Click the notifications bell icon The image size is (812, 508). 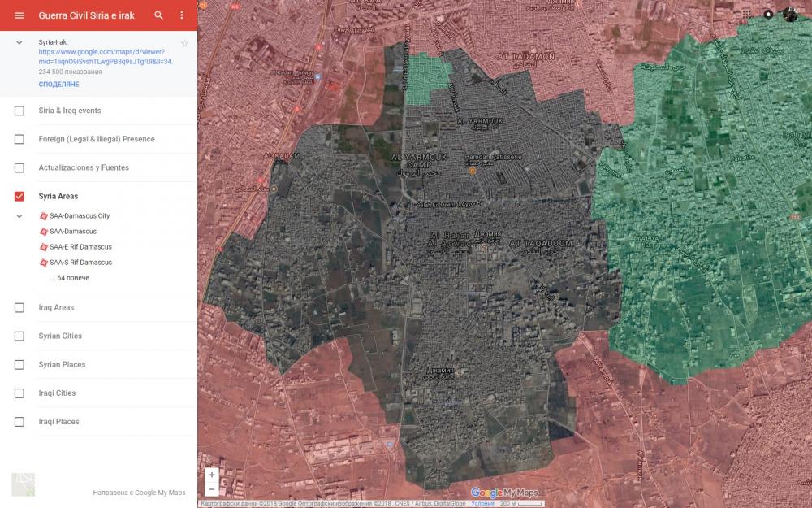click(768, 14)
